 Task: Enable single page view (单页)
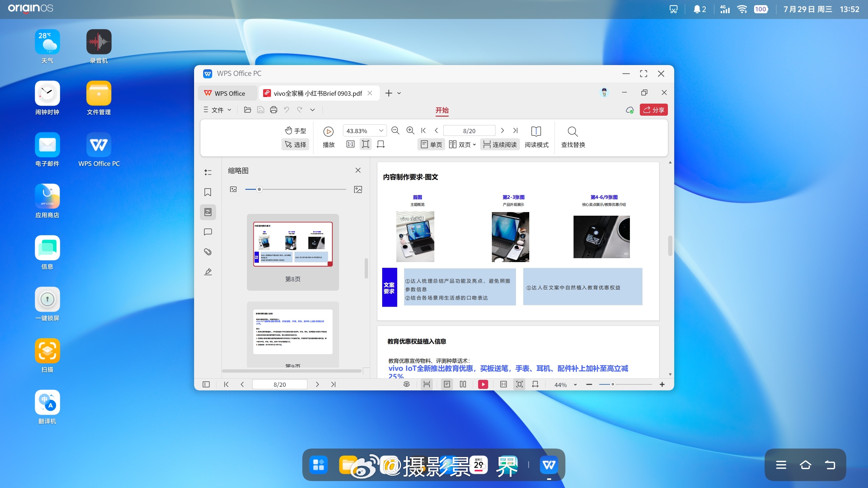431,145
